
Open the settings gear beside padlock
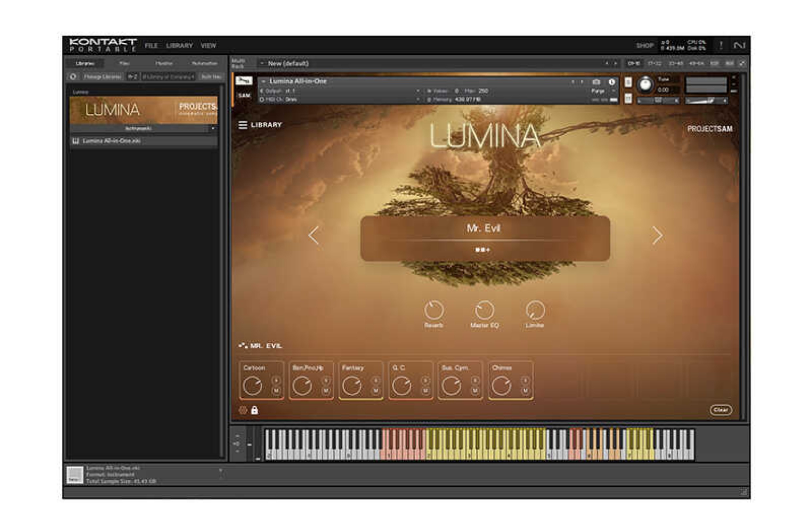tap(243, 410)
